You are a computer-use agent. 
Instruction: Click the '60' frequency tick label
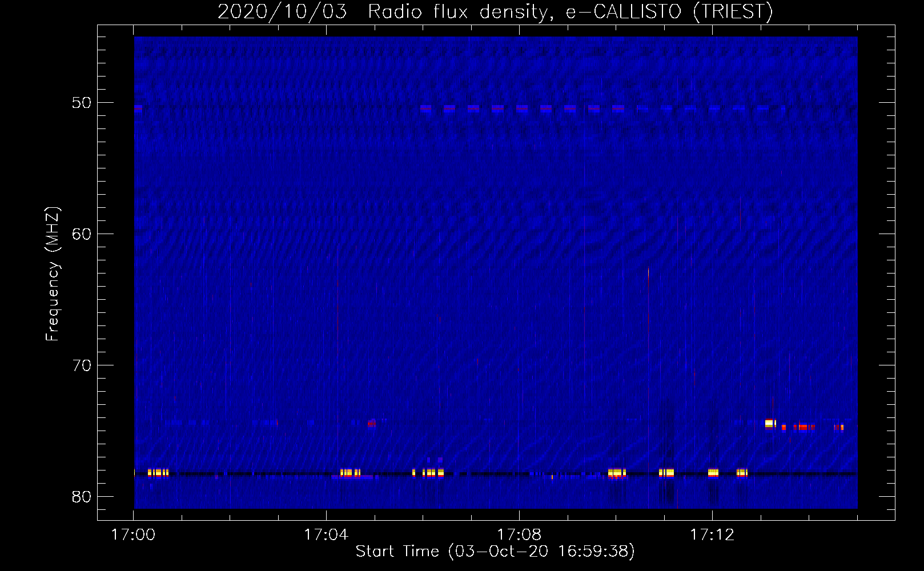(x=82, y=235)
